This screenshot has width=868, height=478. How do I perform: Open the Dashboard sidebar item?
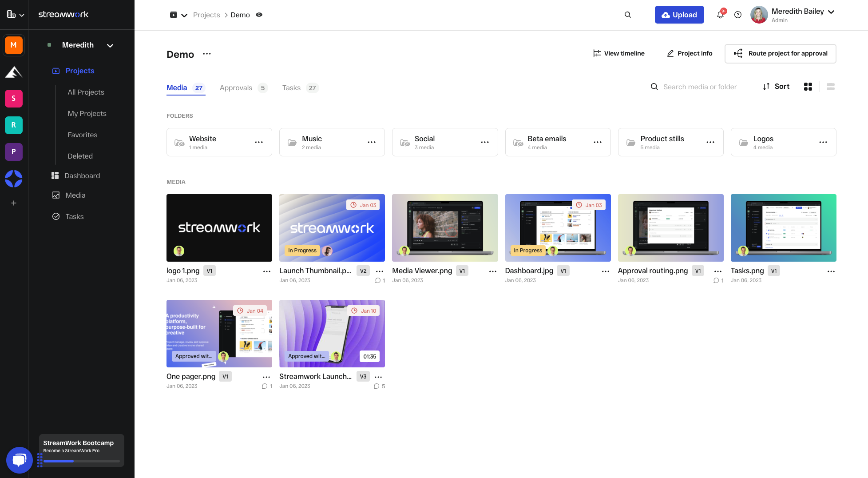76,175
